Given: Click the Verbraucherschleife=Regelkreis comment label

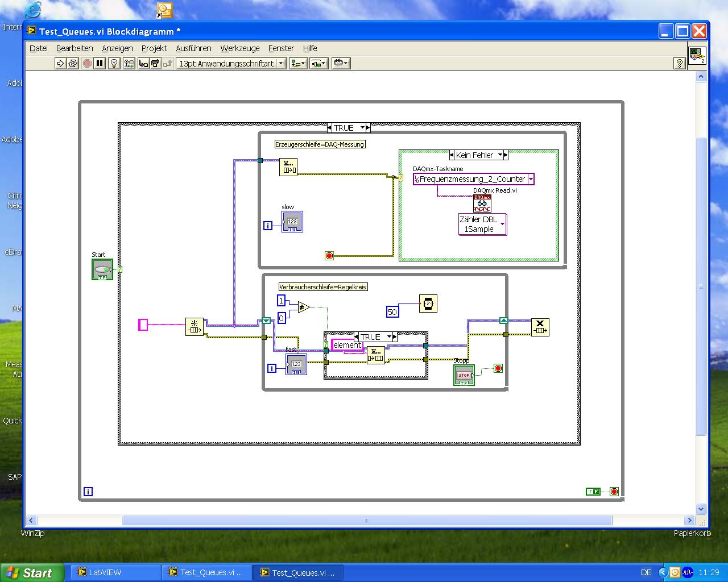Looking at the screenshot, I should [x=323, y=287].
